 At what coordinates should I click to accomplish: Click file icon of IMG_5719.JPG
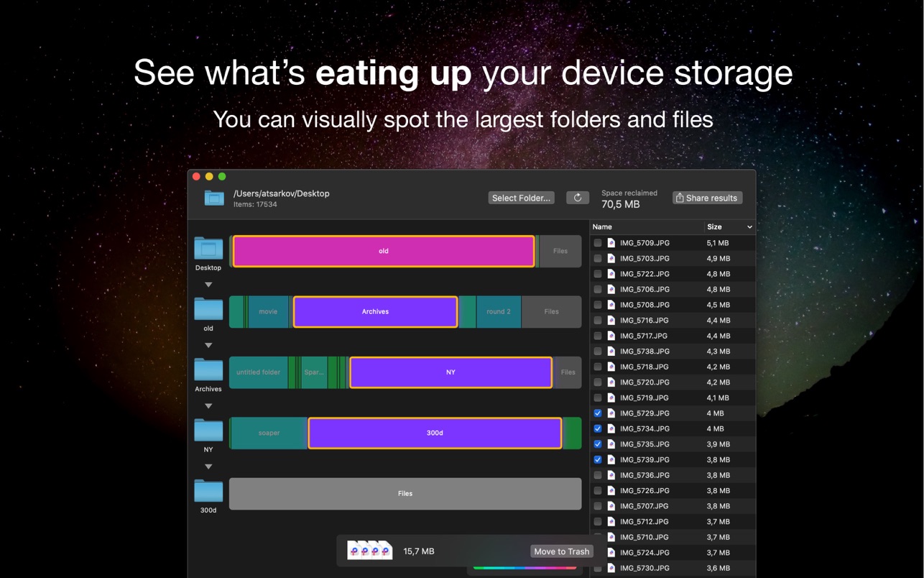[611, 398]
